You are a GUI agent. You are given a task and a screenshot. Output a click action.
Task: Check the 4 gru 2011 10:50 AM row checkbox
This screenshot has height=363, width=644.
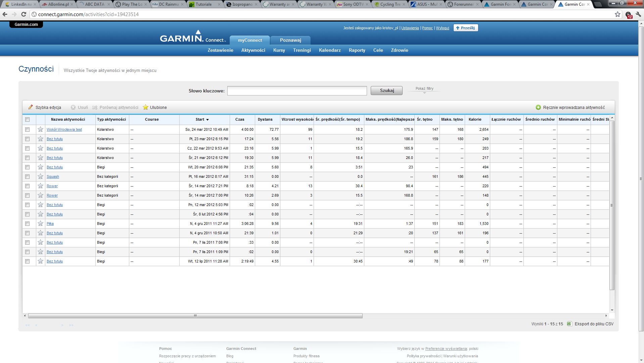28,233
